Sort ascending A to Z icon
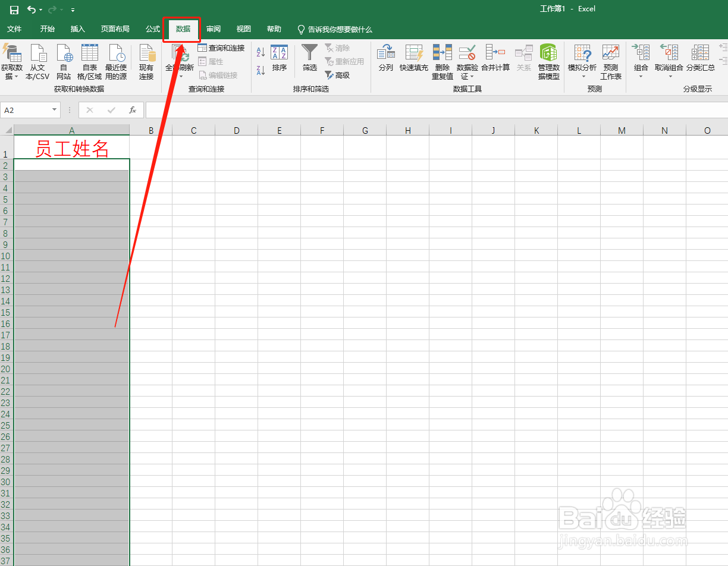 (x=261, y=53)
